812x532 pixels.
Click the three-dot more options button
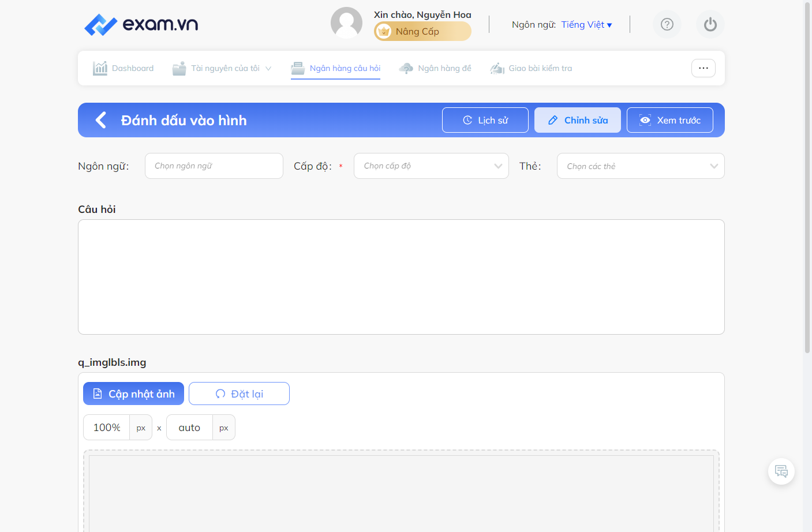point(704,68)
